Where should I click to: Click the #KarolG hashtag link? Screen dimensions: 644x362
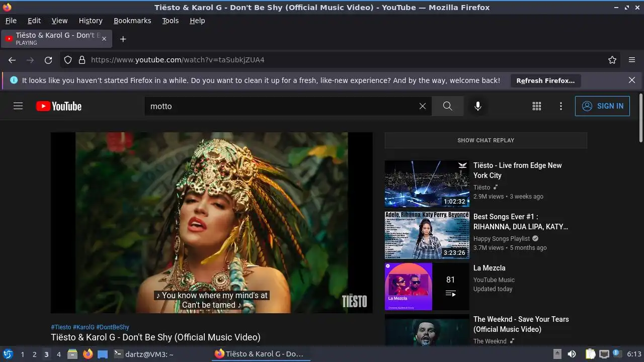click(84, 327)
